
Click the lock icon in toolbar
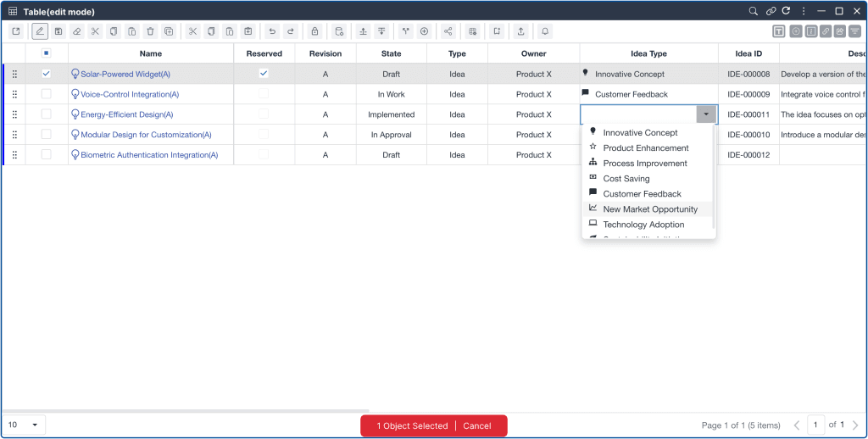click(314, 31)
